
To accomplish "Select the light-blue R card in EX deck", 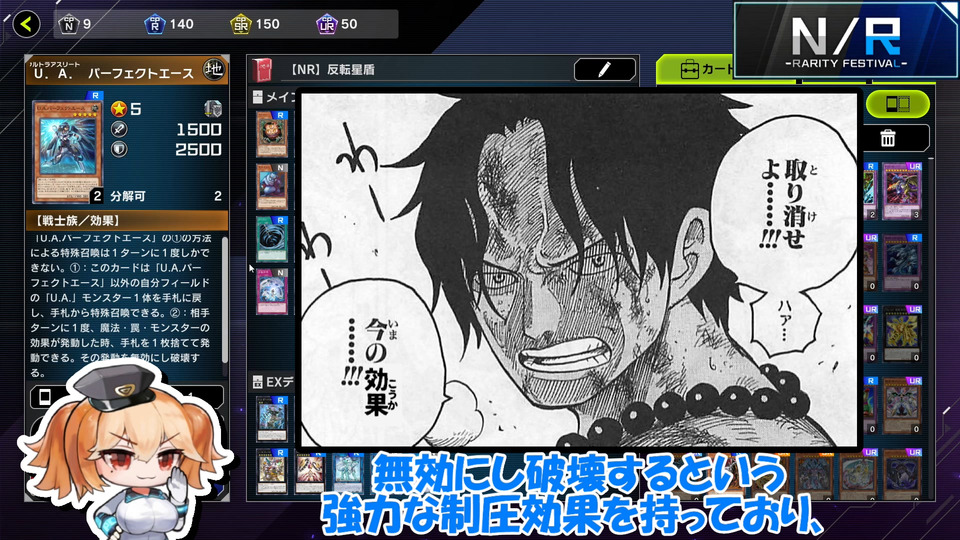I will pos(348,473).
